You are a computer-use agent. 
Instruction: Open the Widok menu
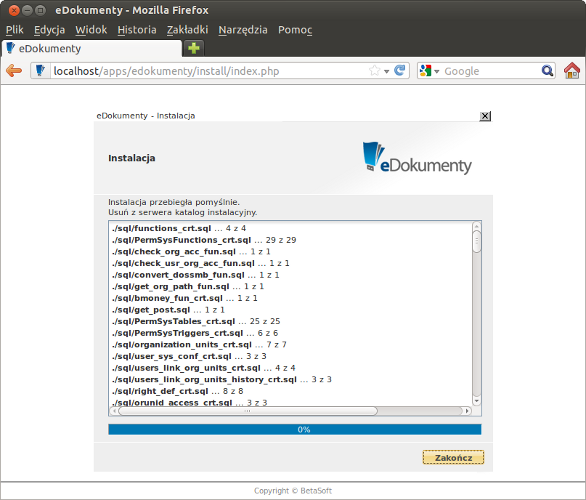(x=91, y=30)
